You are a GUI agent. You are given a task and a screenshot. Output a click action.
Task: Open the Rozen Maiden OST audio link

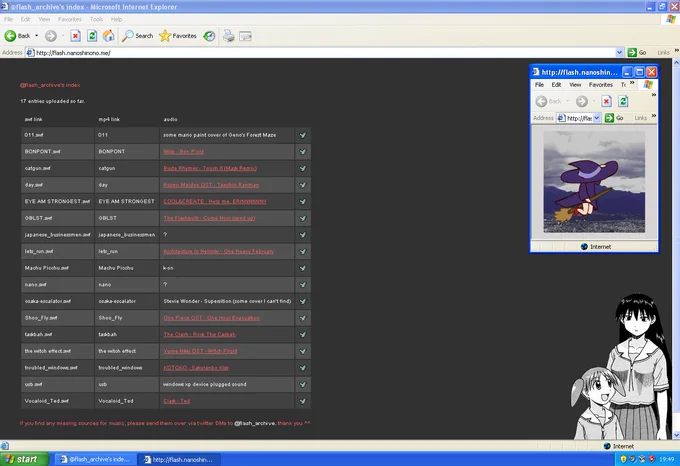[x=211, y=185]
